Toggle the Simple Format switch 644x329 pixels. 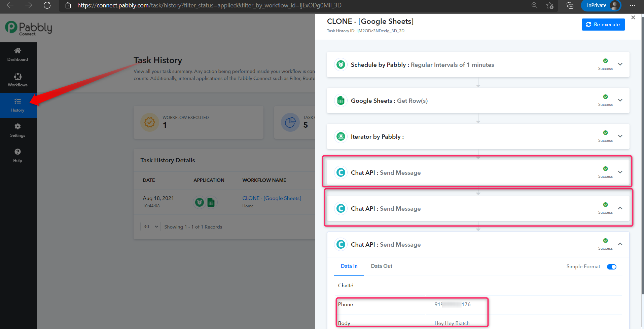point(612,267)
